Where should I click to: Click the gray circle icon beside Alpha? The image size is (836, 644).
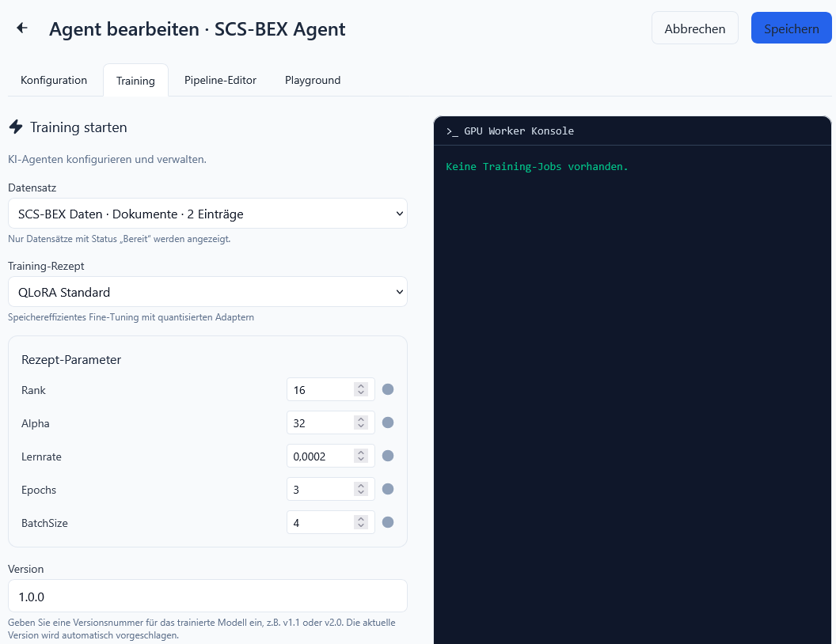pos(388,422)
